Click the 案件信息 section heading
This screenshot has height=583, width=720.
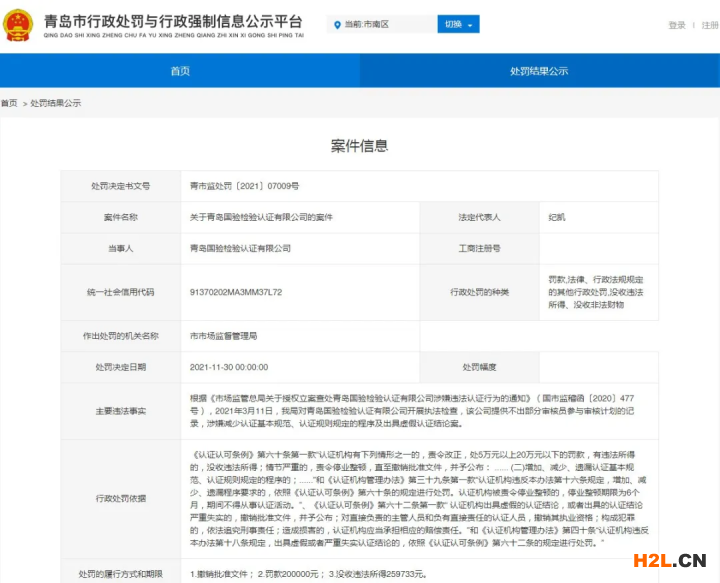(359, 146)
